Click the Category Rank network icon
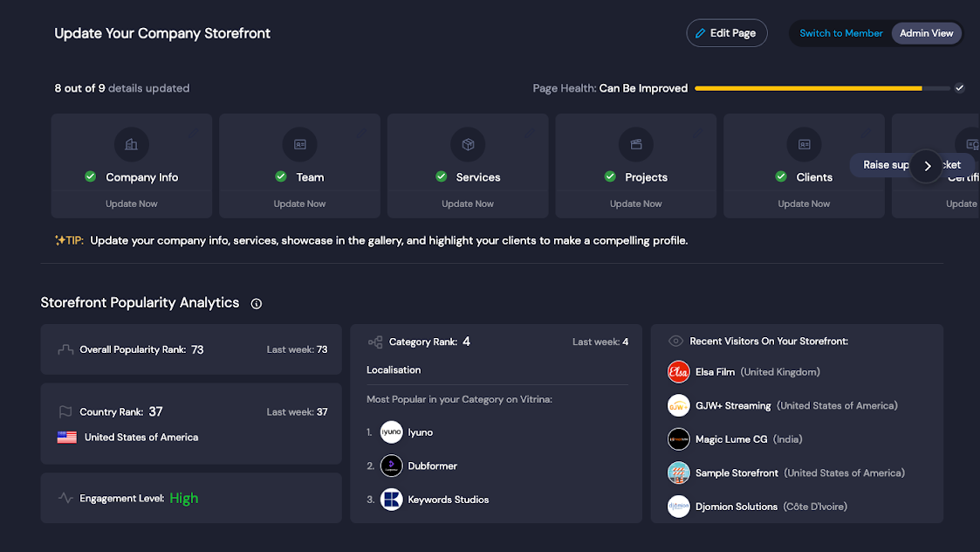This screenshot has height=552, width=980. [x=375, y=342]
